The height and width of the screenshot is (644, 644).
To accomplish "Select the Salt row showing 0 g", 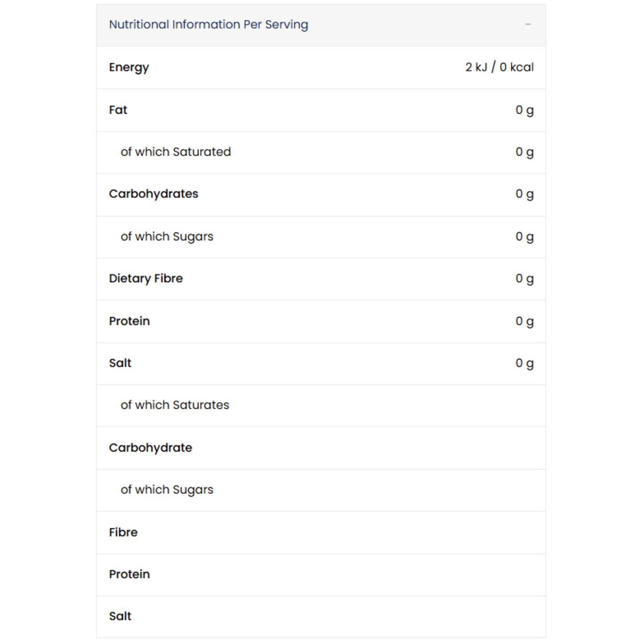I will [321, 364].
